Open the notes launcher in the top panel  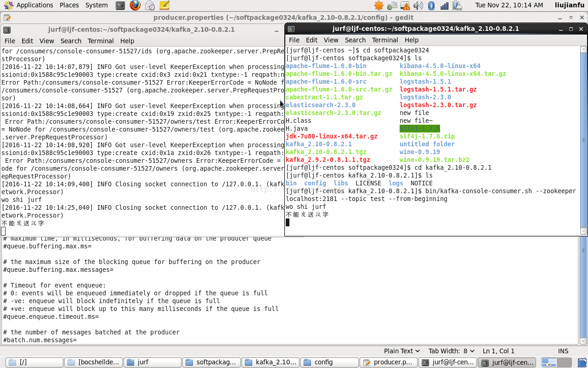[x=164, y=6]
